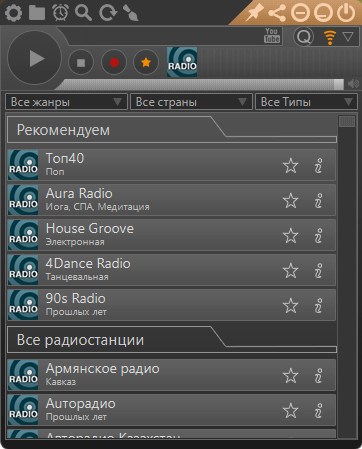Star the Авторадио station
362x449 pixels.
(x=291, y=410)
